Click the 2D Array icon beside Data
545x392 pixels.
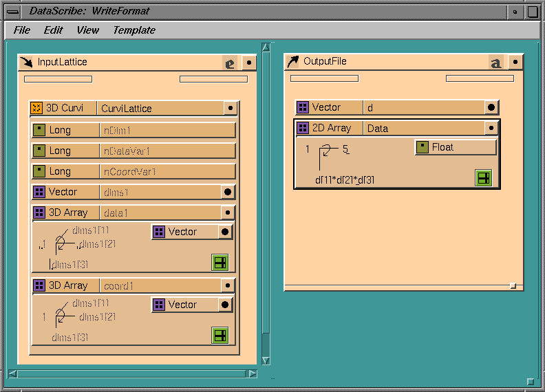[303, 128]
